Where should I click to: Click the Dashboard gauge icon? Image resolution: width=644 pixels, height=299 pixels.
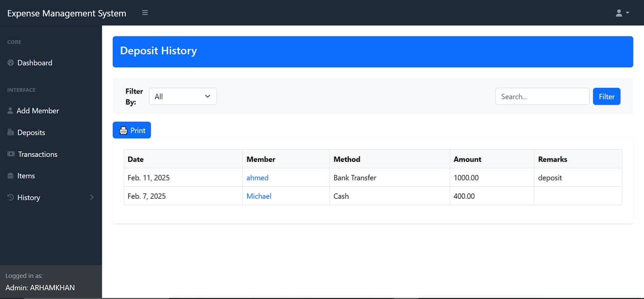10,63
